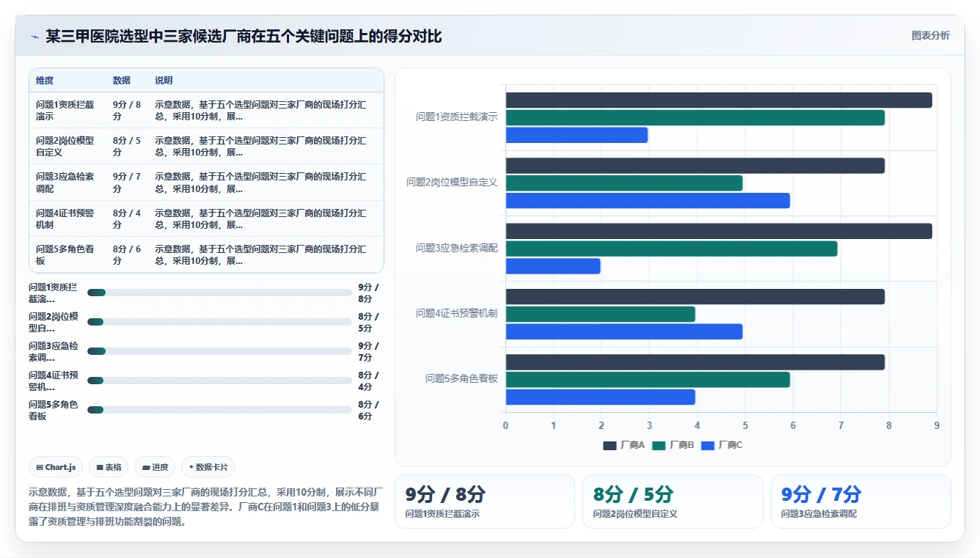Select the 数据卡片 tag
Viewport: 980px width, 558px height.
pos(208,467)
